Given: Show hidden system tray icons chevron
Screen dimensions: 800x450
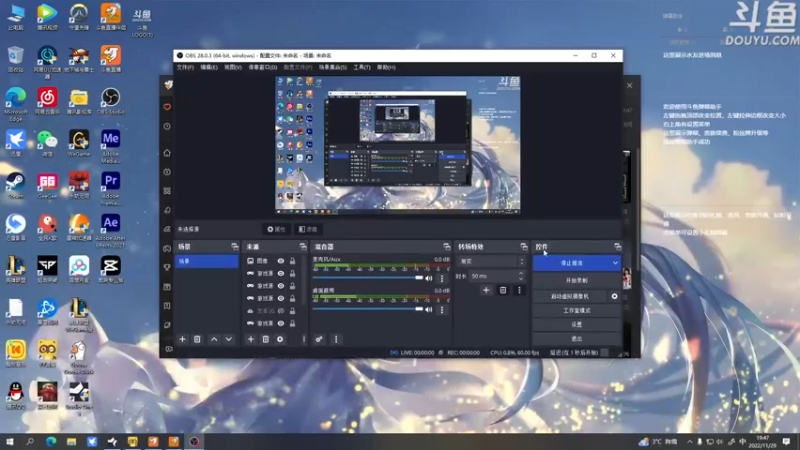Looking at the screenshot, I should [690, 441].
